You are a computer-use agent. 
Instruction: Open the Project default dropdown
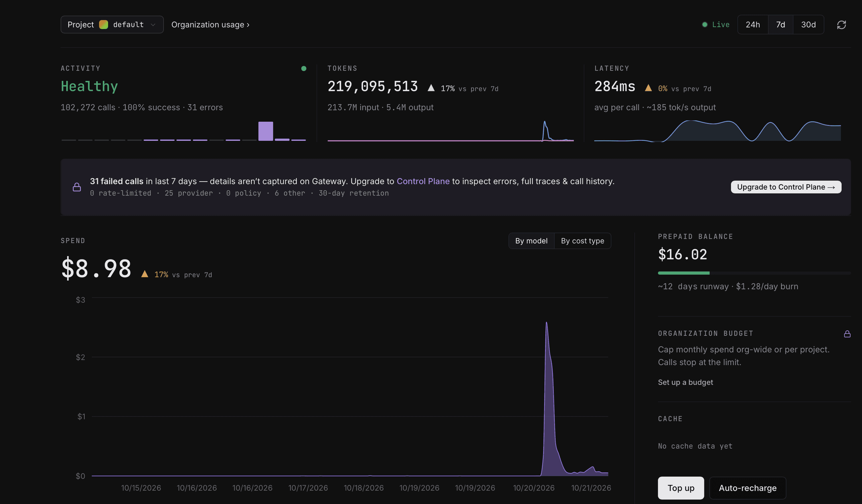pyautogui.click(x=112, y=25)
